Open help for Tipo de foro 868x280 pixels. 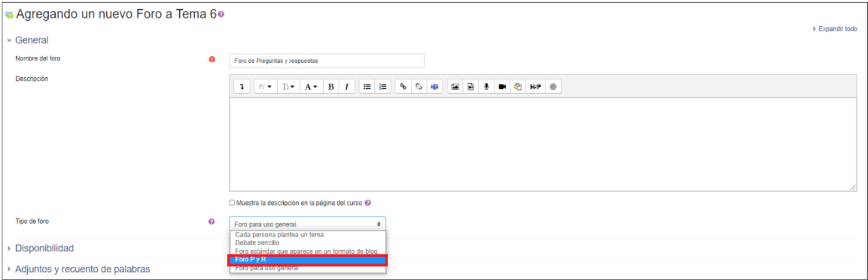(212, 221)
